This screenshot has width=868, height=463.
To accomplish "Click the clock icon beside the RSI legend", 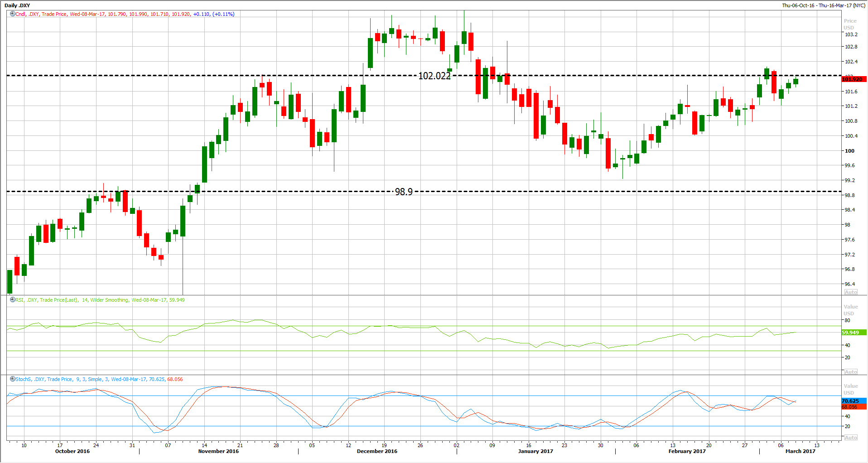I will [x=13, y=300].
